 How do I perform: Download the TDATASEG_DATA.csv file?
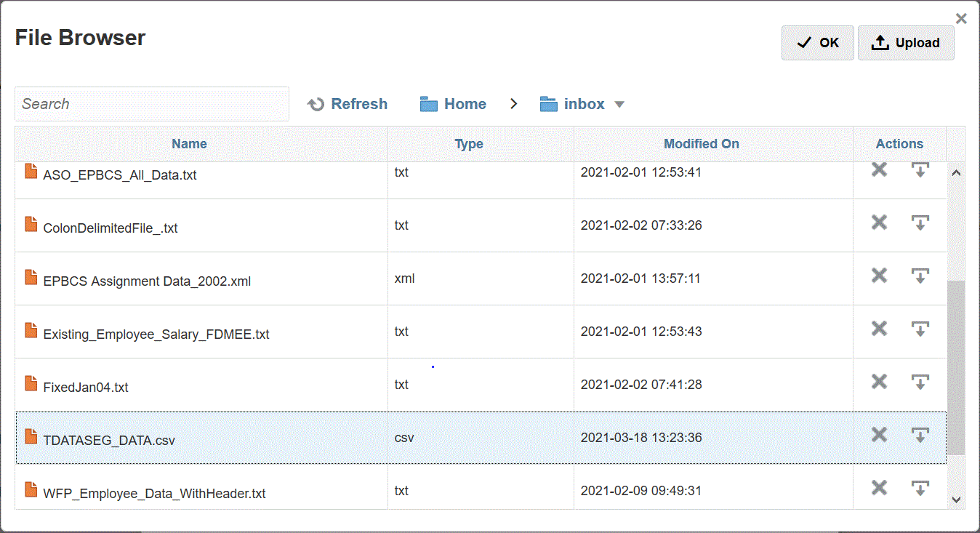[x=920, y=435]
